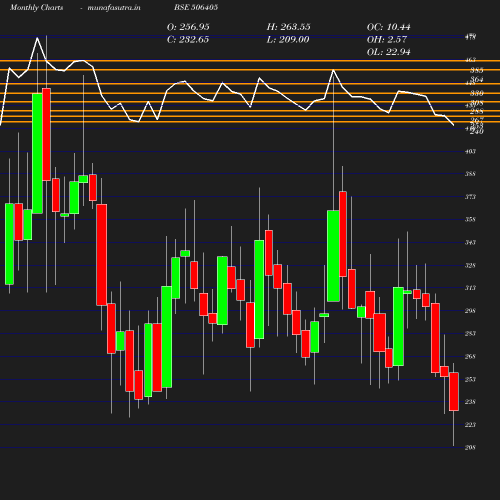Click the tallest green candlestick body
500x500 pixels.
[37, 153]
